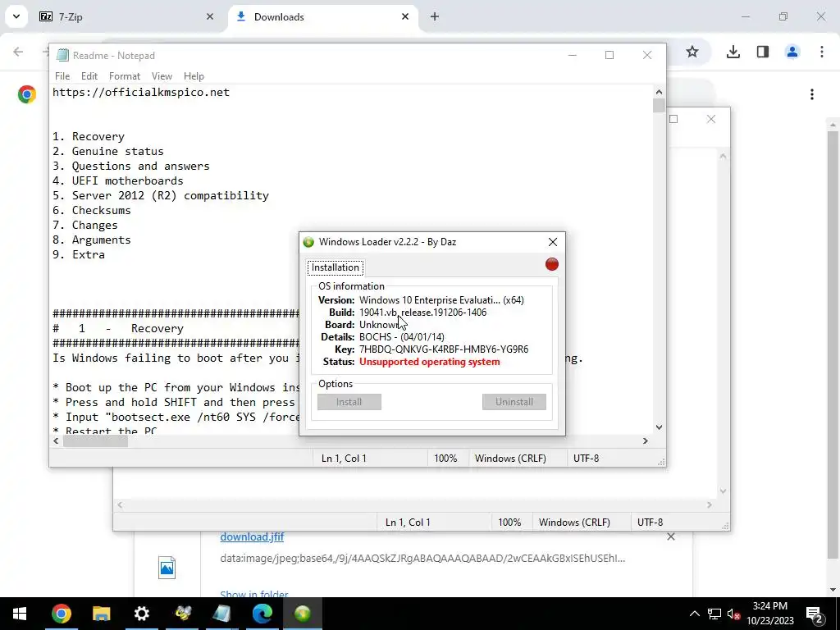Image resolution: width=840 pixels, height=630 pixels.
Task: Open Notepad Format menu
Action: tap(125, 76)
